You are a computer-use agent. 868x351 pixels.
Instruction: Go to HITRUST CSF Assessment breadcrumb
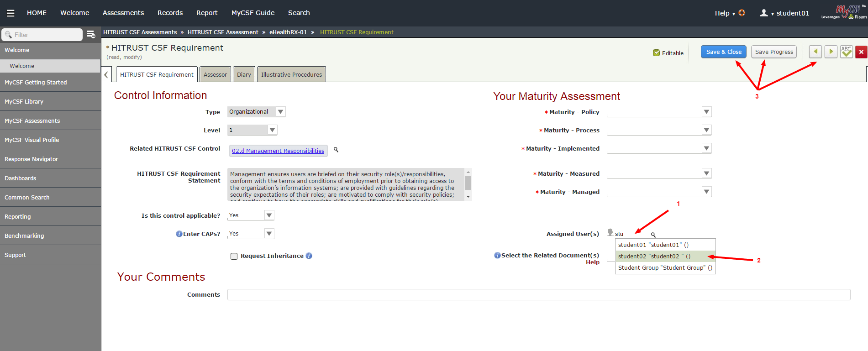[223, 32]
